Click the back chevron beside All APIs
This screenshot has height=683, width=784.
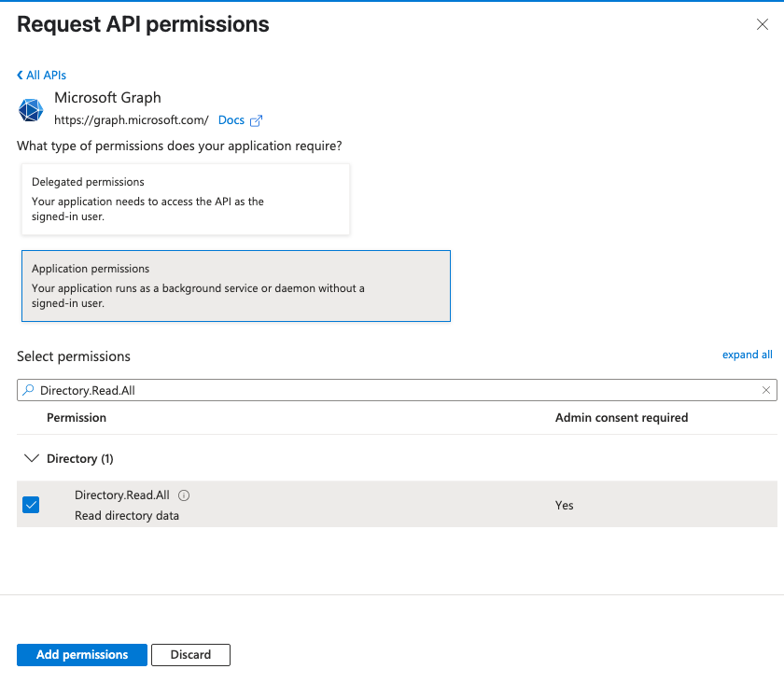(18, 75)
